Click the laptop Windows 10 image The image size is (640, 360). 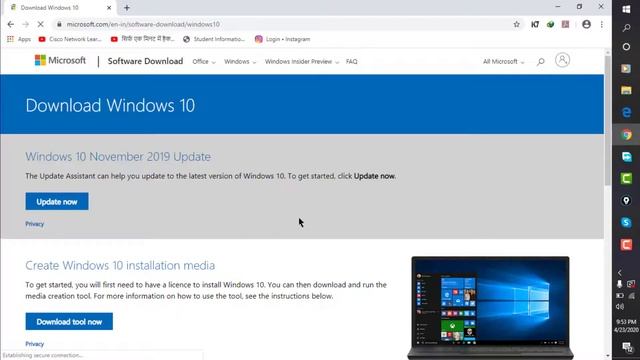pos(490,308)
